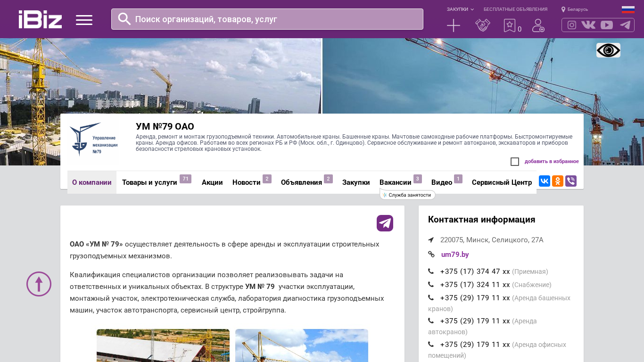The width and height of the screenshot is (644, 362).
Task: Click the scroll-to-top arrow circle
Action: click(39, 284)
